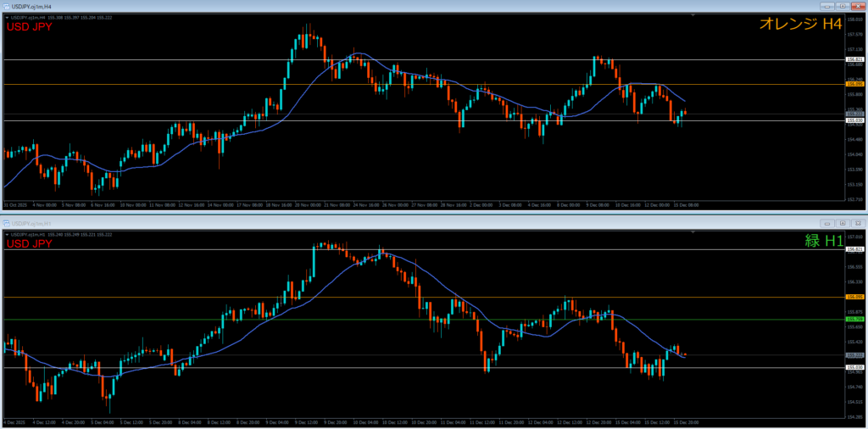This screenshot has width=868, height=429.
Task: Maximize the H4 chart window
Action: click(x=844, y=6)
